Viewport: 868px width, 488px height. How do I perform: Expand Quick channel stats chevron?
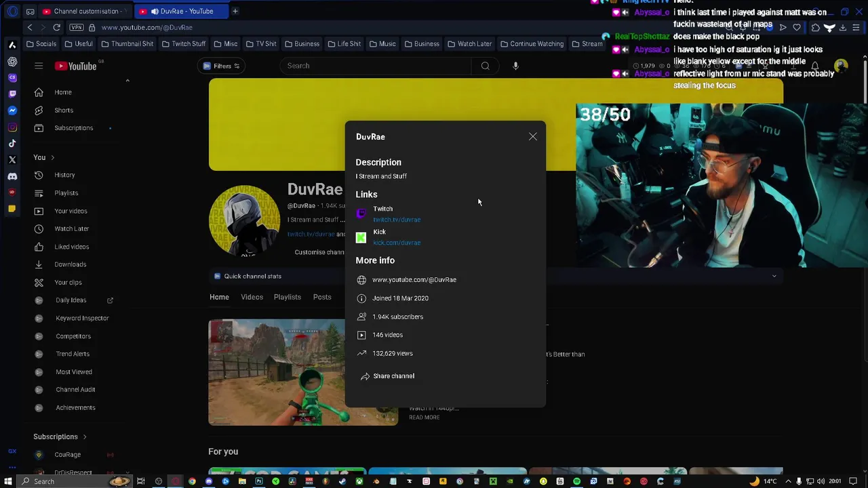[x=774, y=276]
